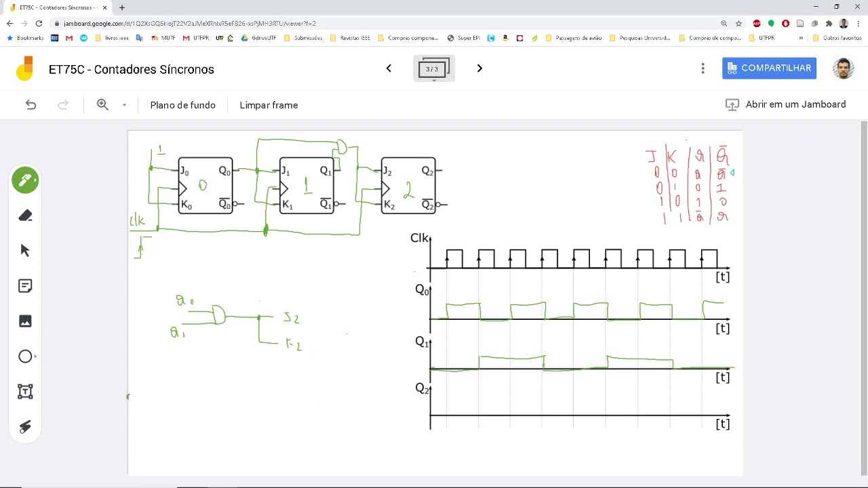Go to the next frame
The image size is (868, 488).
coord(479,68)
